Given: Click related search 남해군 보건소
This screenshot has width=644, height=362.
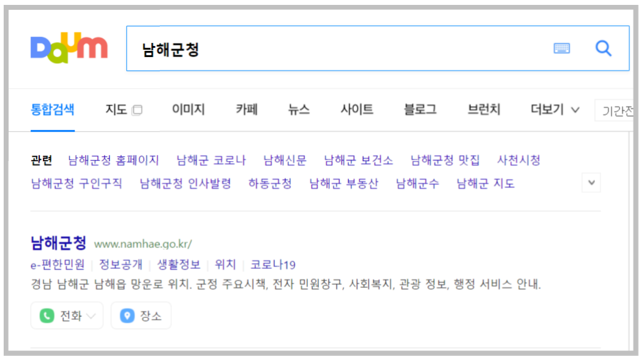Looking at the screenshot, I should click(359, 160).
